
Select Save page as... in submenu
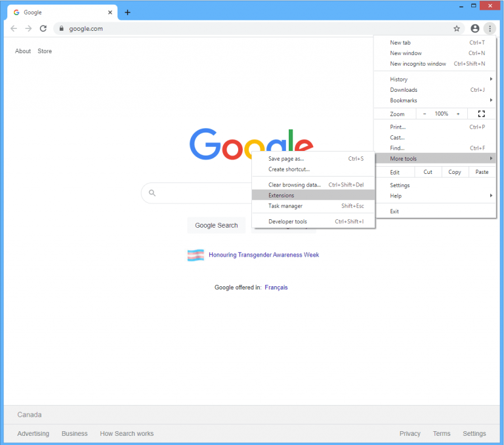pyautogui.click(x=314, y=159)
